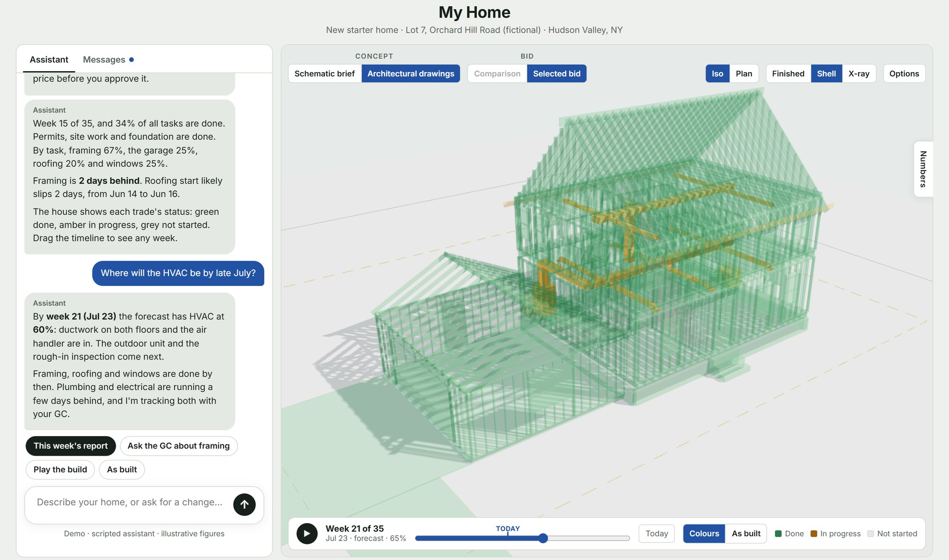
Task: Click the Play the build chip
Action: (60, 469)
